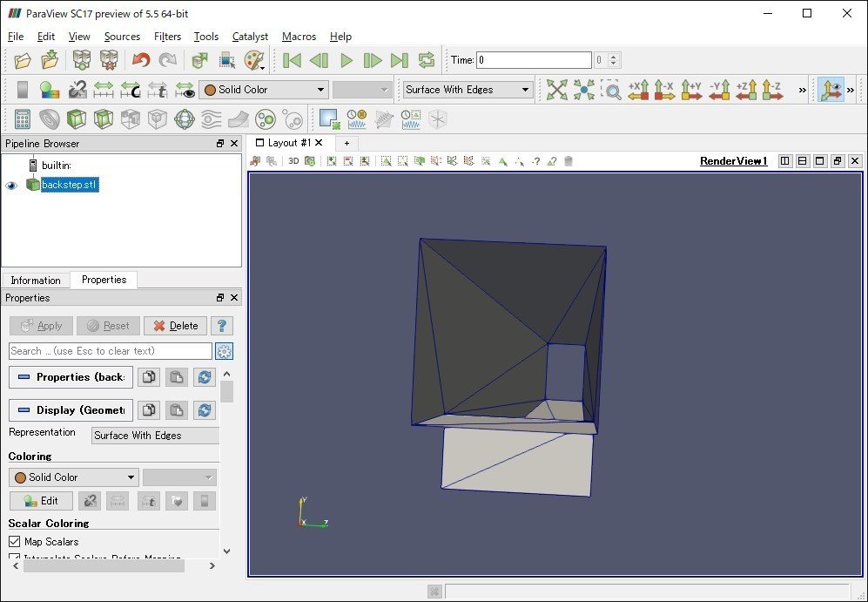Switch to the Information tab
The width and height of the screenshot is (868, 602).
pyautogui.click(x=36, y=281)
